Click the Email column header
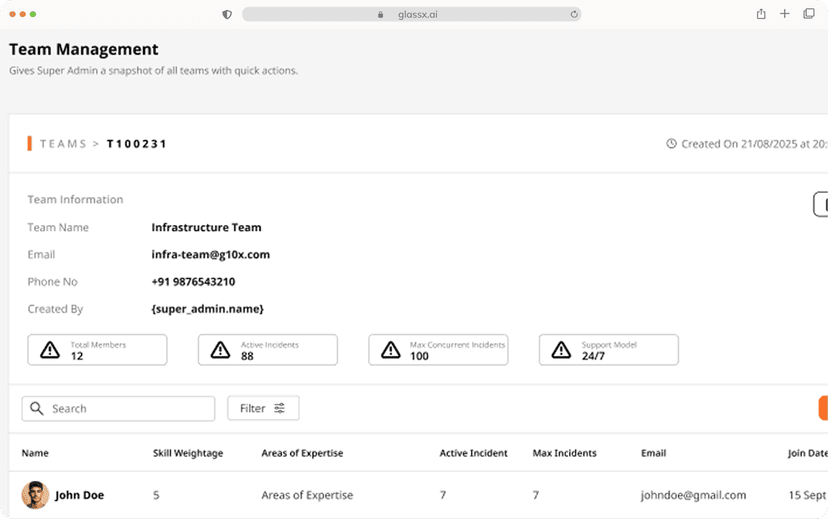 [x=654, y=453]
